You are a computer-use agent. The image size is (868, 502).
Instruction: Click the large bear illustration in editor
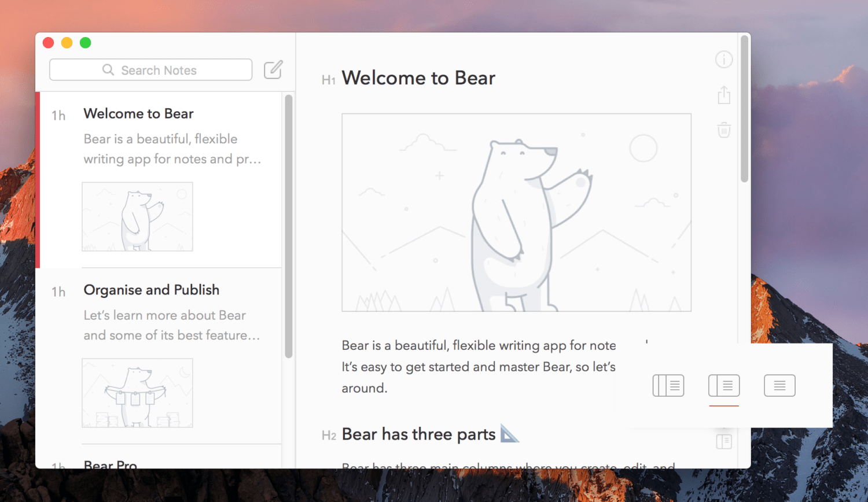pos(516,212)
